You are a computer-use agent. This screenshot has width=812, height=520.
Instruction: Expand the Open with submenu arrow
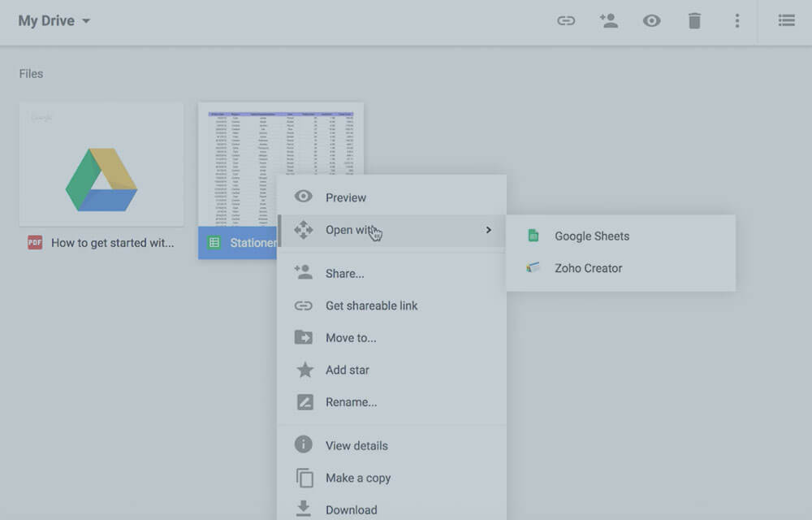click(488, 230)
